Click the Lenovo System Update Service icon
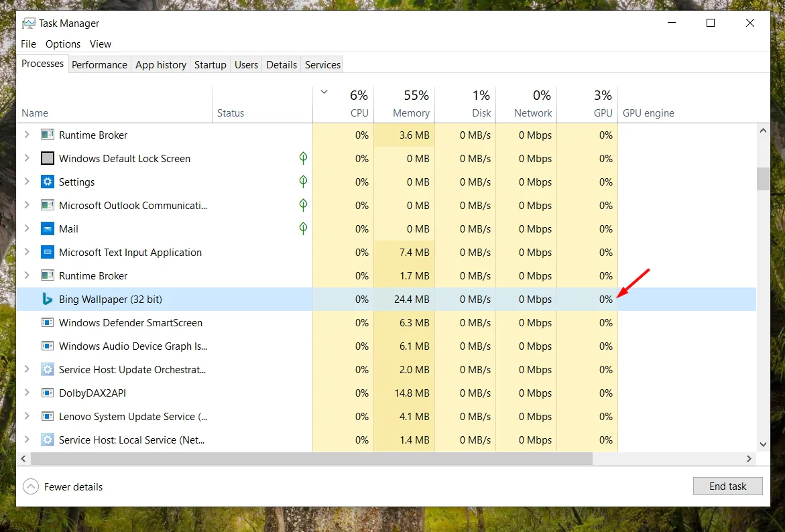Viewport: 785px width, 532px height. [48, 417]
